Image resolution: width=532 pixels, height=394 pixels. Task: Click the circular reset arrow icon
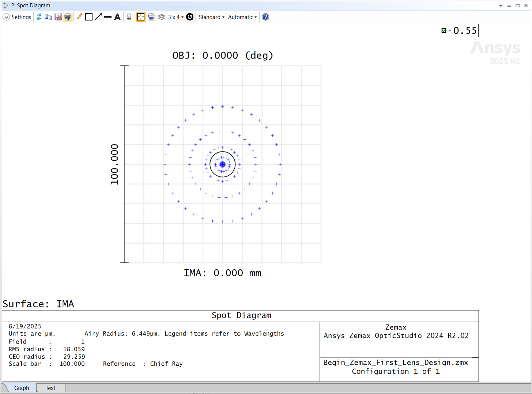click(190, 17)
